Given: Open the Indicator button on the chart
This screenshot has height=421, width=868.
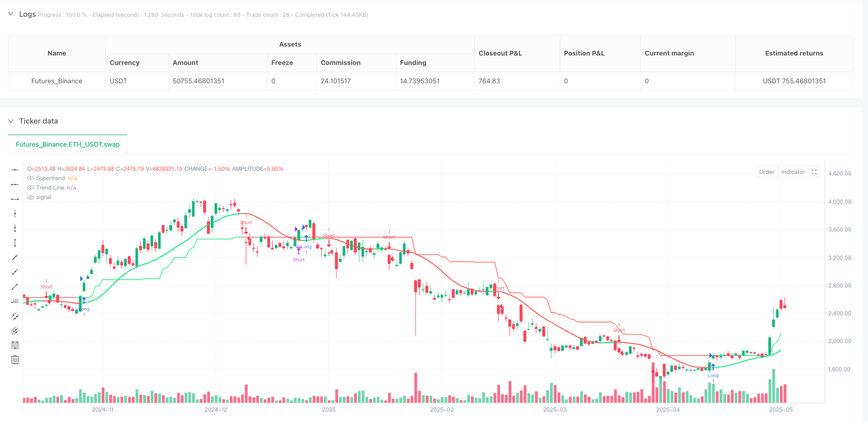Looking at the screenshot, I should point(793,172).
